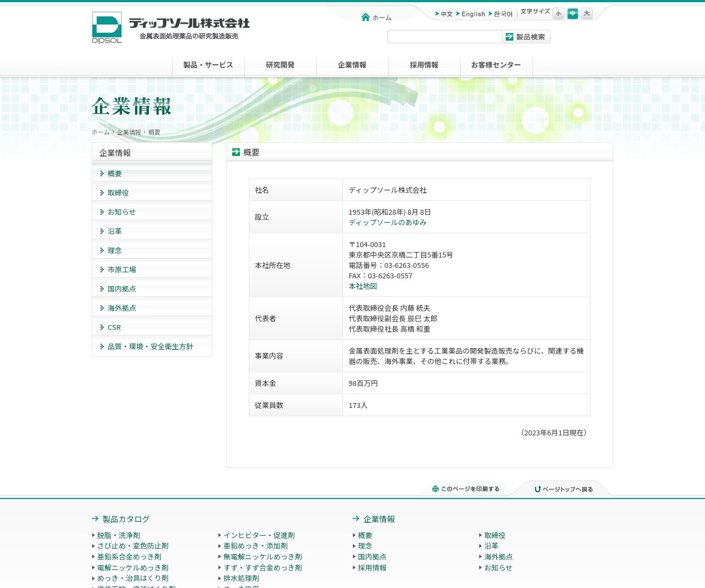
Task: Open footer link 取締役
Action: (494, 535)
